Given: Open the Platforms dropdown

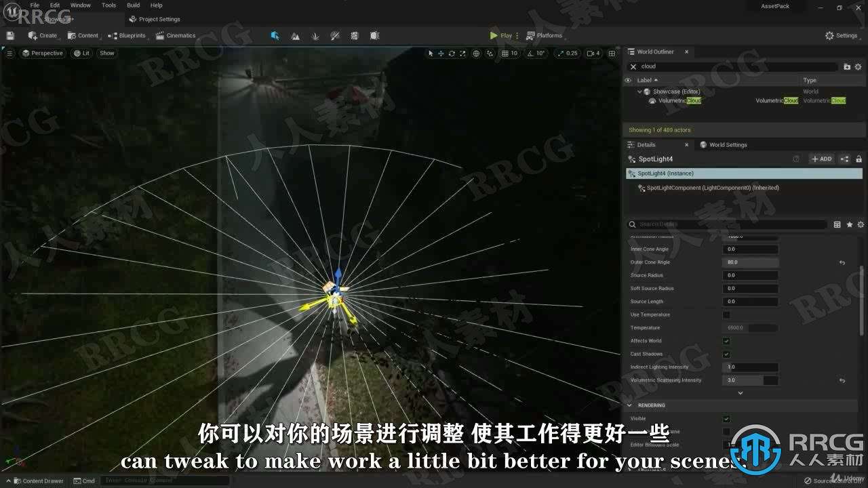Looking at the screenshot, I should (545, 35).
